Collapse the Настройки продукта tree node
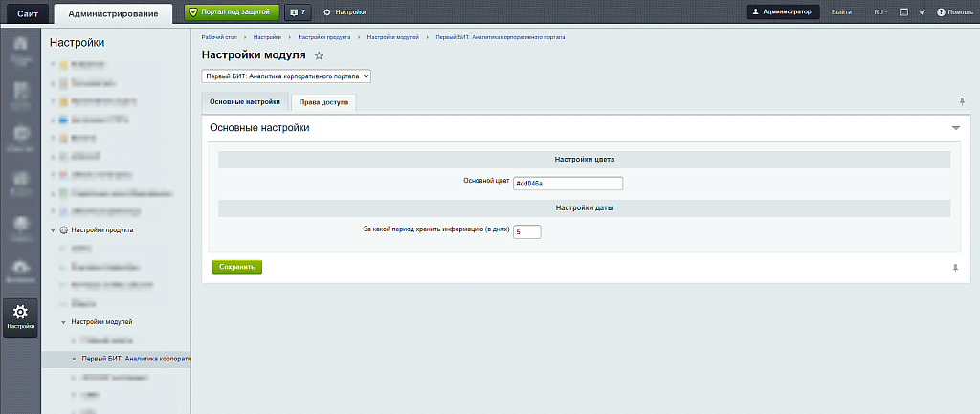The image size is (980, 414). coord(53,230)
